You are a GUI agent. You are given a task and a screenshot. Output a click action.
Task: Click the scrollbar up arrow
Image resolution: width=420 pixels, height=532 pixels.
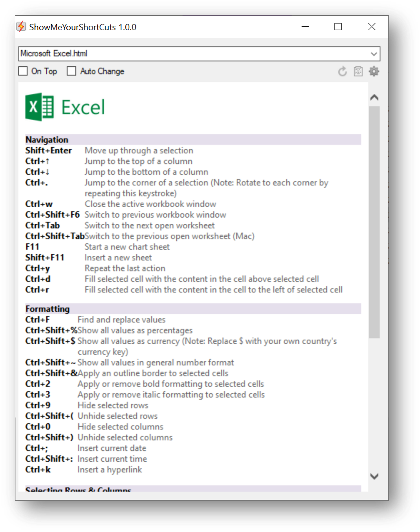pyautogui.click(x=374, y=98)
